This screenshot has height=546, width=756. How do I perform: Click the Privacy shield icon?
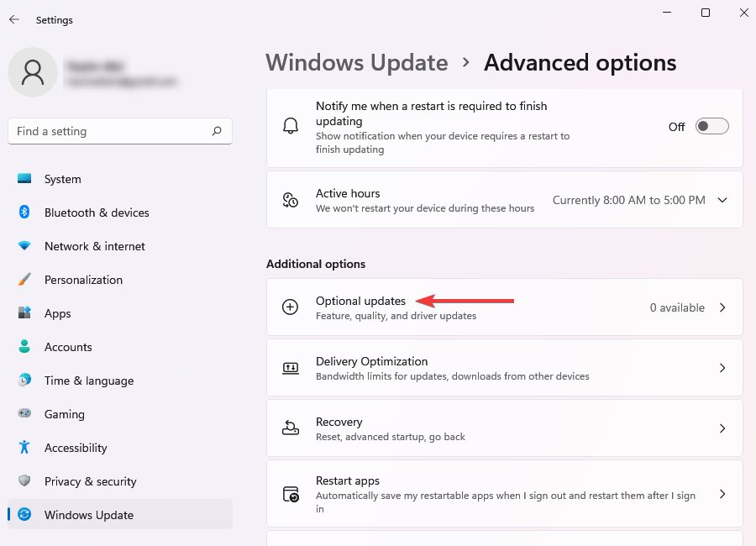pos(24,480)
